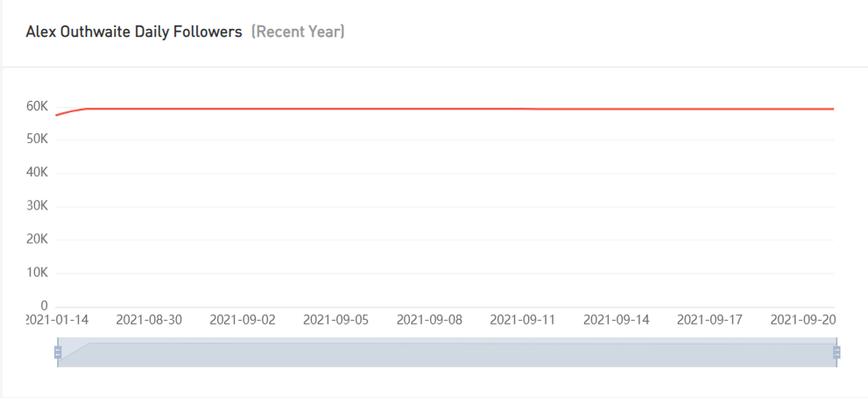
Task: Click the 50K y-axis label
Action: click(x=37, y=139)
